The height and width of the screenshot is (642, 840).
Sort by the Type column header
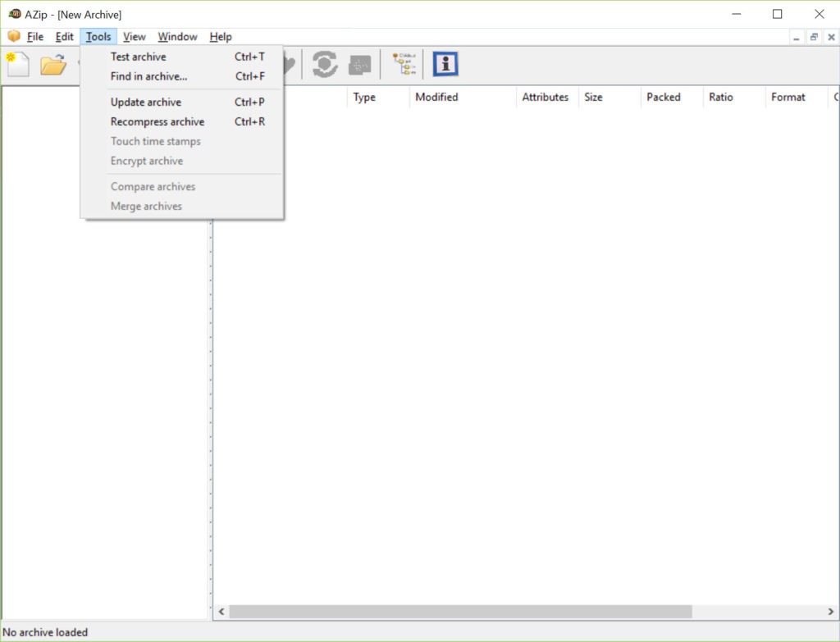(x=378, y=97)
